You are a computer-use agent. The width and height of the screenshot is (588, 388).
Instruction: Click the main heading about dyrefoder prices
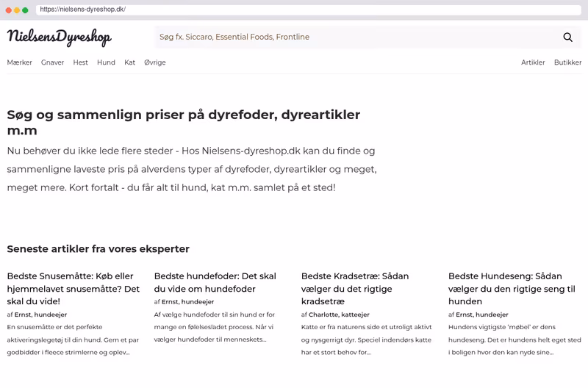click(x=183, y=122)
